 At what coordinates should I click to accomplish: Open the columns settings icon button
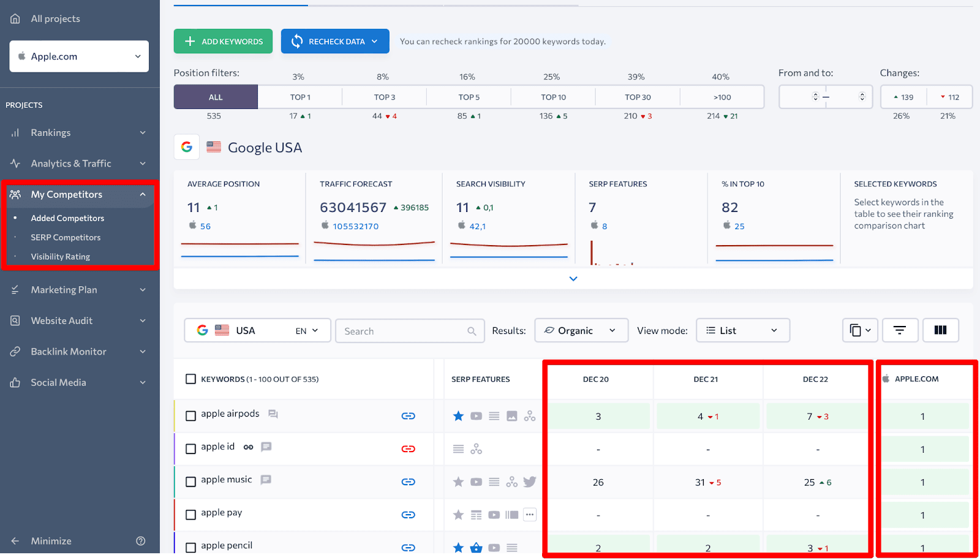[941, 330]
